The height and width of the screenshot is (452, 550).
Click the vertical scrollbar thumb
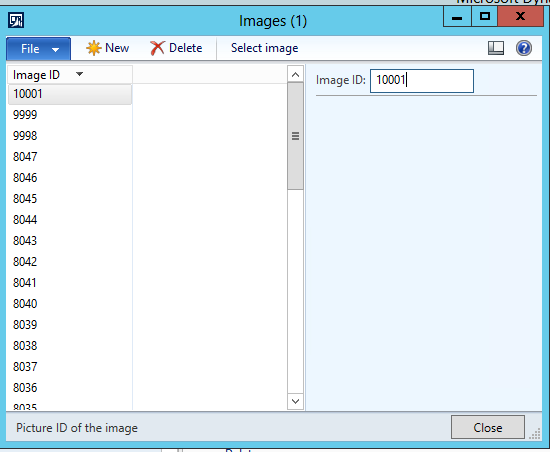[x=295, y=136]
